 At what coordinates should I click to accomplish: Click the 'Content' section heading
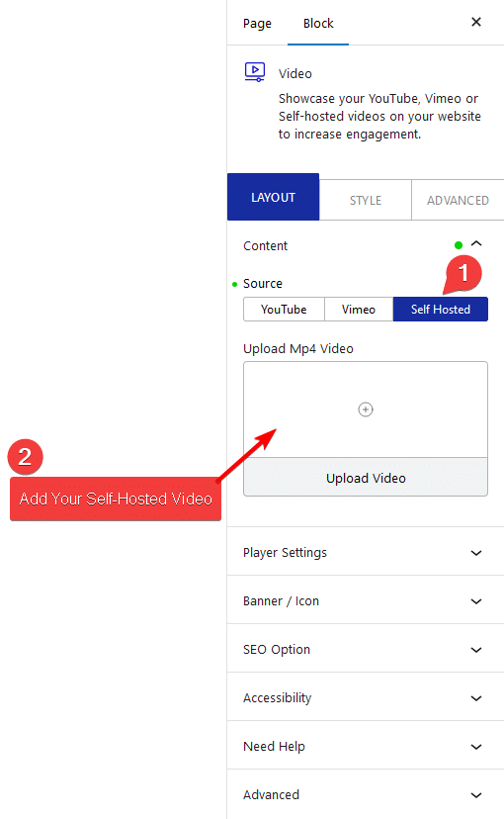pyautogui.click(x=265, y=245)
